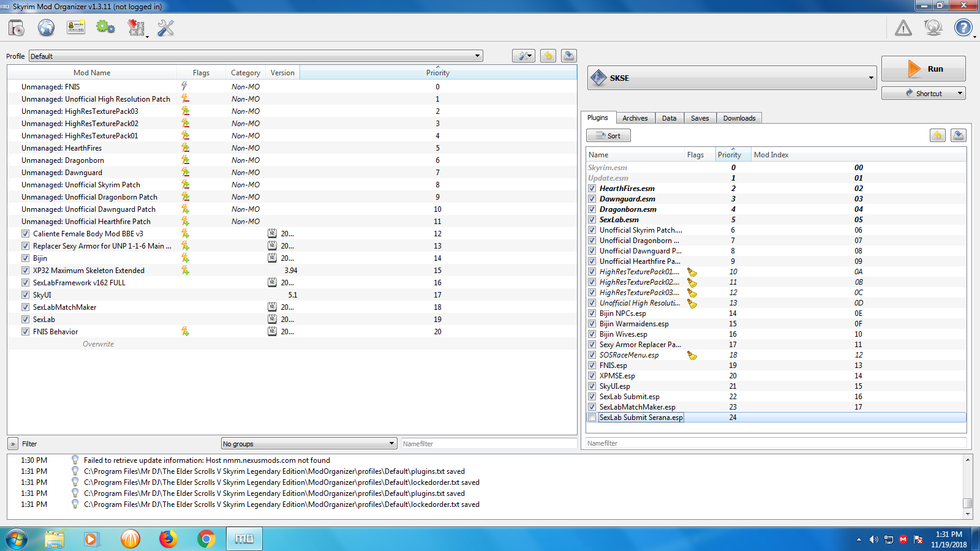
Task: Toggle the Caliente Female Body Mod BBE v3 checkbox
Action: tap(25, 233)
